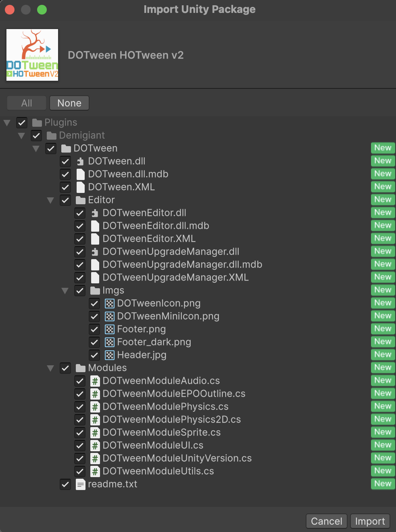Collapse the Editor folder tree
396x532 pixels.
50,200
